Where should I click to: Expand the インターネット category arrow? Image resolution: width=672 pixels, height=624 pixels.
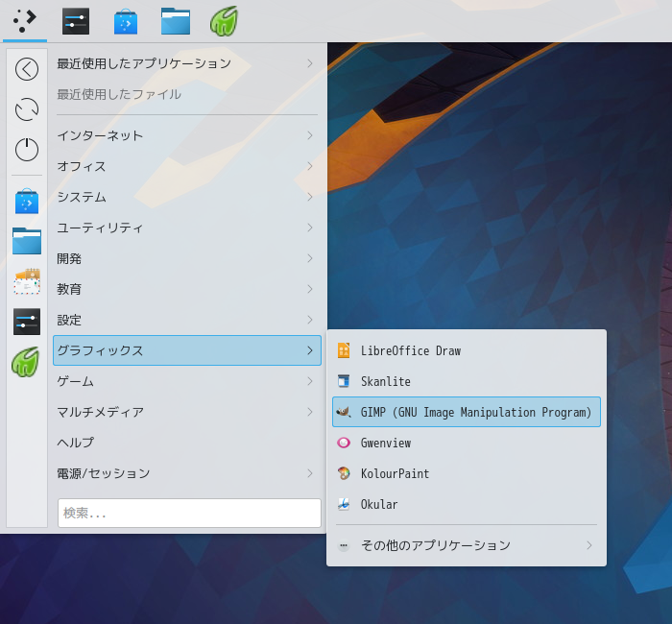(310, 135)
